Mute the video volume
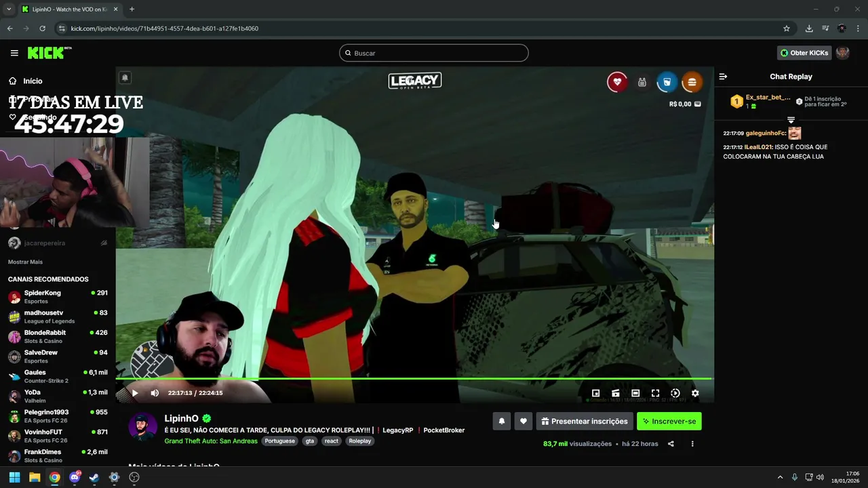This screenshot has height=488, width=868. click(x=155, y=393)
